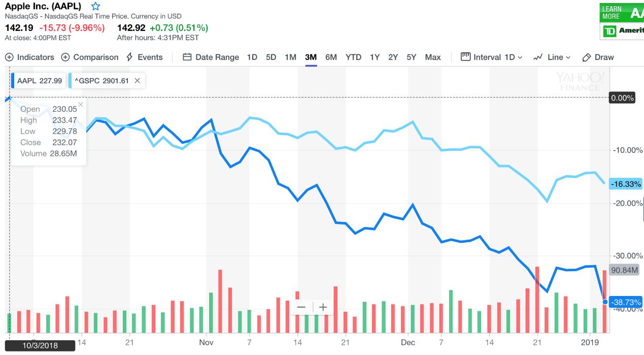The width and height of the screenshot is (644, 355).
Task: Switch to the 6M range
Action: click(331, 57)
